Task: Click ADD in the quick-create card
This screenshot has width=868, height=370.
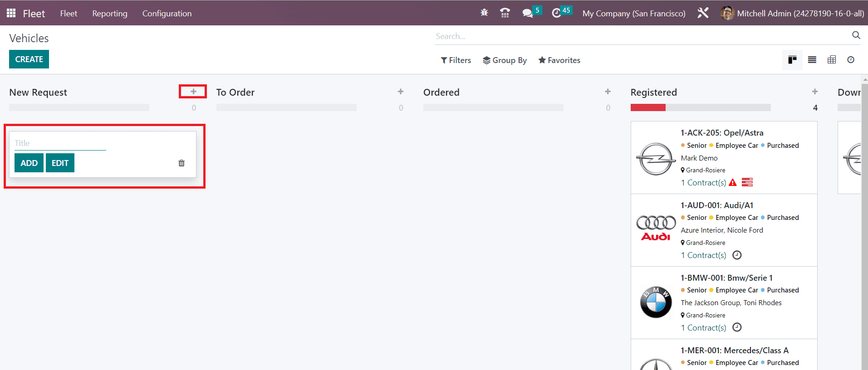Action: (x=29, y=163)
